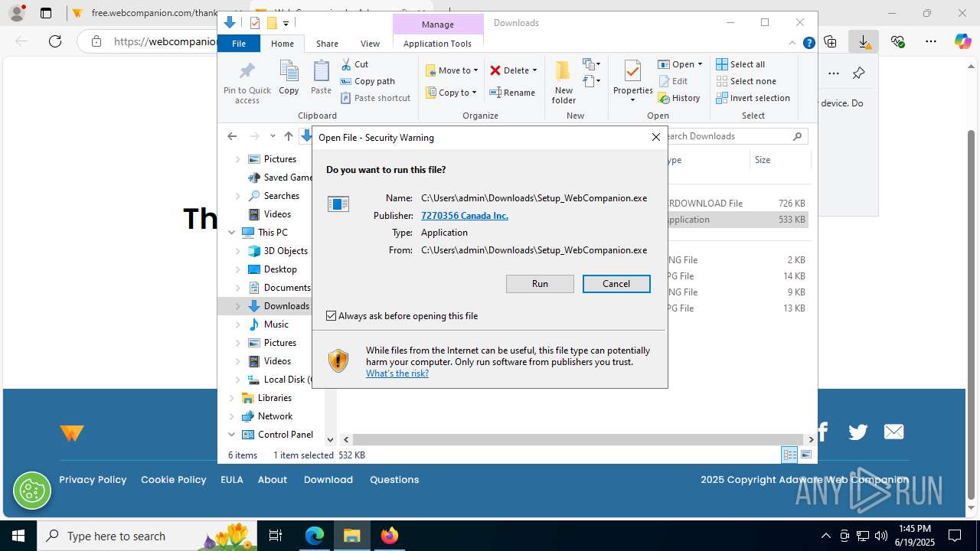Viewport: 980px width, 551px height.
Task: Switch to the Share ribbon tab
Action: pos(327,44)
